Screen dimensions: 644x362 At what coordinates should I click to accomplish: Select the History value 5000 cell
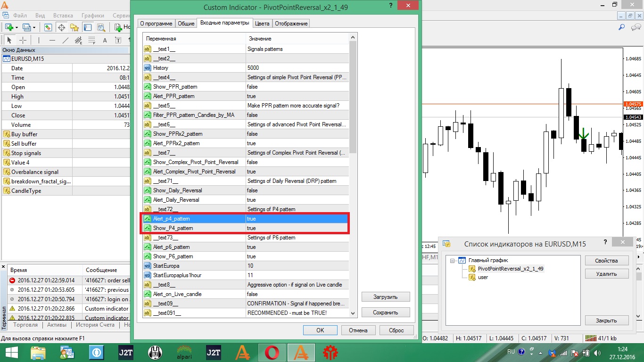coord(297,68)
